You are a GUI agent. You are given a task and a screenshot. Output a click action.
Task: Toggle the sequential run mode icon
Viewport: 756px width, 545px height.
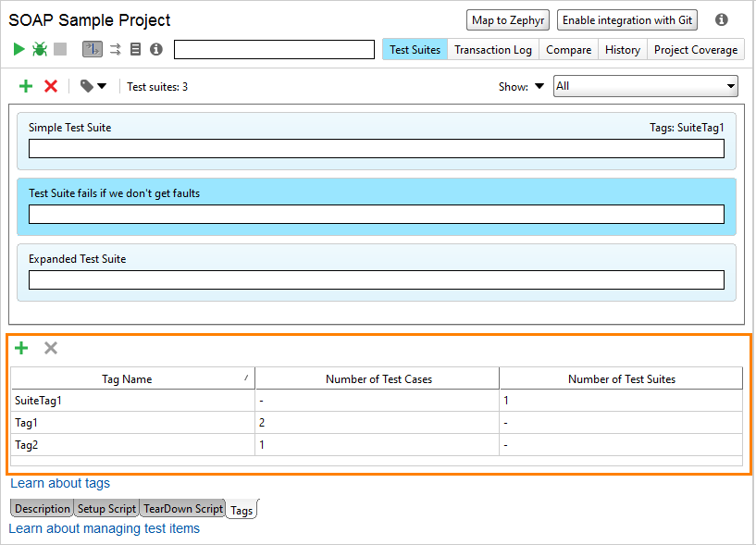click(x=93, y=49)
